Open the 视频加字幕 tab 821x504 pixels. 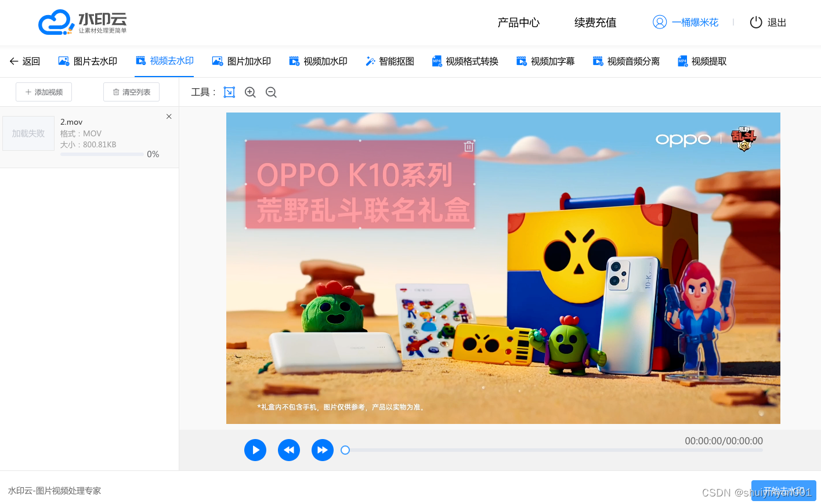tap(545, 61)
